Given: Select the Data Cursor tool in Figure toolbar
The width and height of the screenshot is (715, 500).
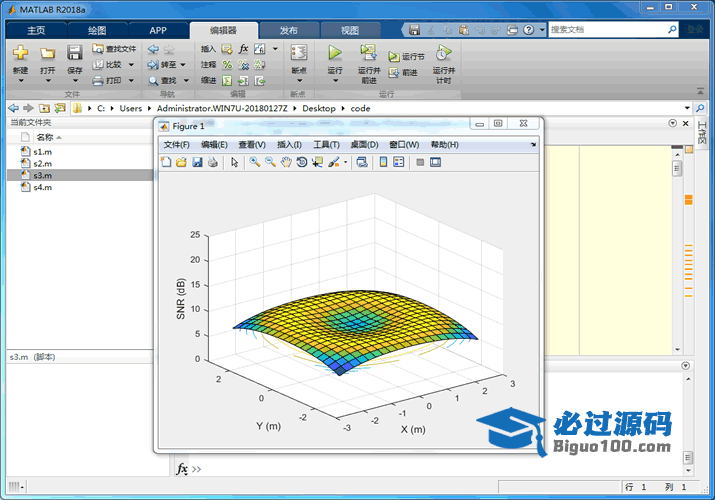Looking at the screenshot, I should point(317,162).
